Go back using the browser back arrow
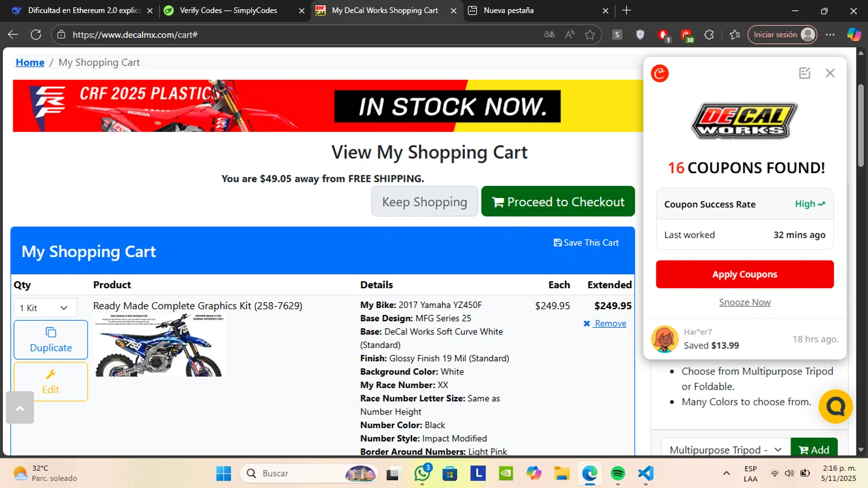Viewport: 868px width, 488px height. point(13,35)
